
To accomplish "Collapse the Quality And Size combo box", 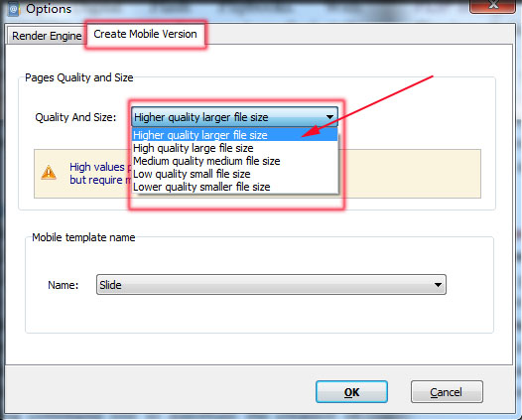I will tap(234, 117).
